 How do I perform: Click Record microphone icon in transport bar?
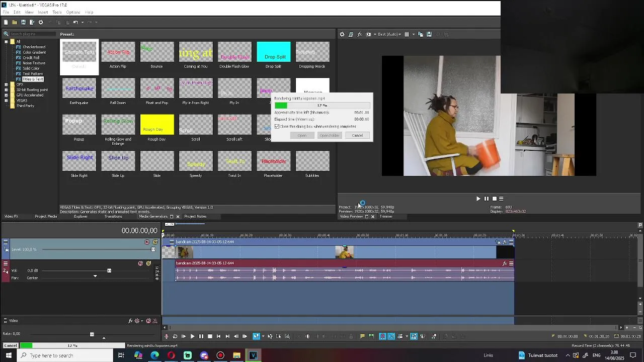pos(167,336)
